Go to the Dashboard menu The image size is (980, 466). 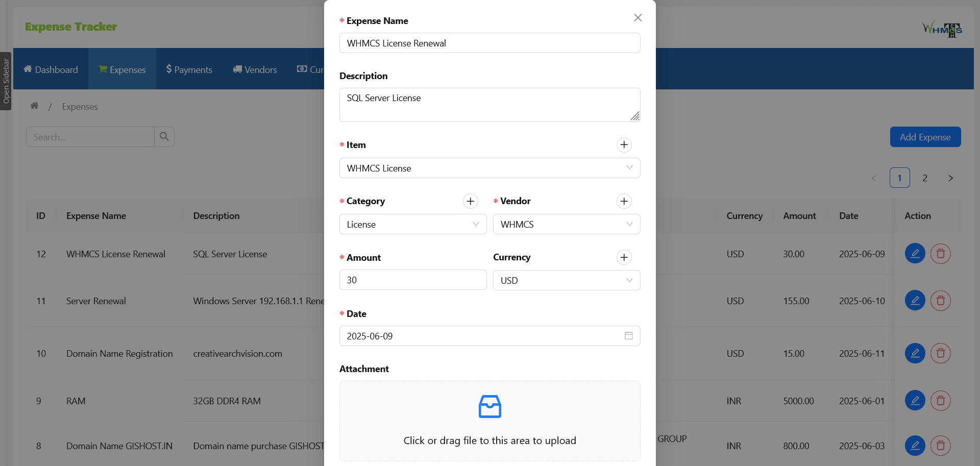[x=51, y=69]
